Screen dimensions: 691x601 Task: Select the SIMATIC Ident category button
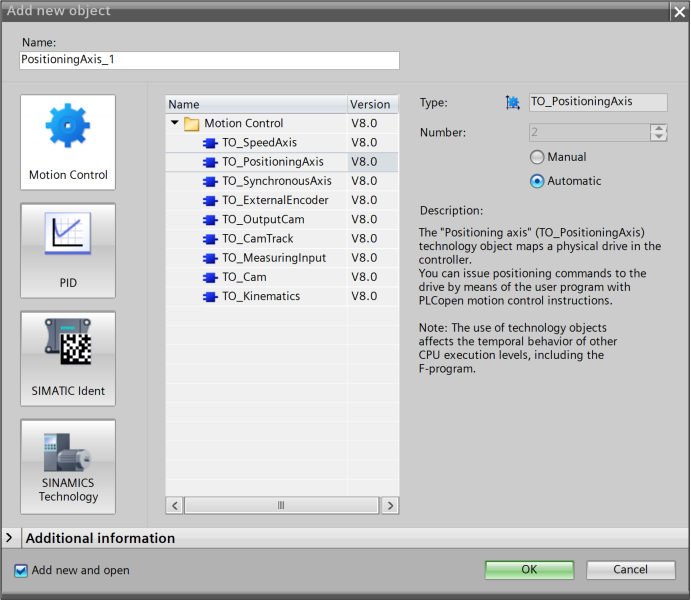pyautogui.click(x=68, y=359)
